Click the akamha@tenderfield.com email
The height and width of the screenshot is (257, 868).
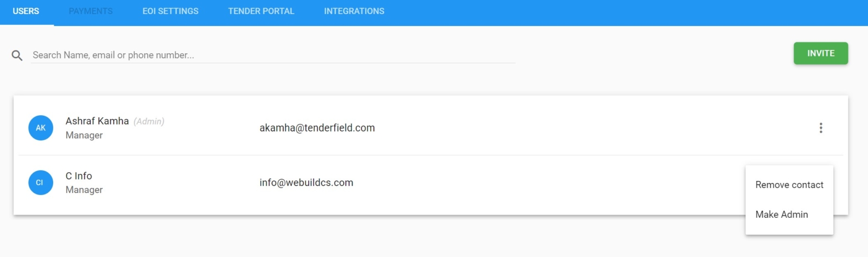(x=317, y=128)
